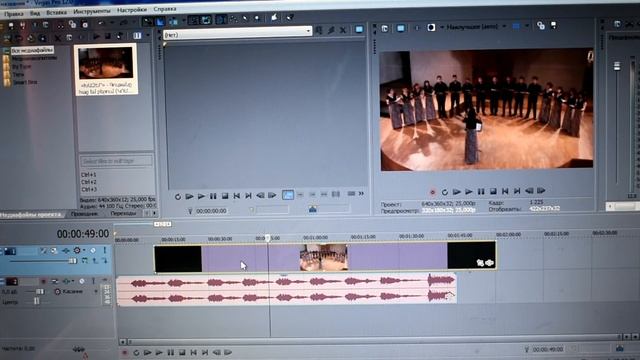Image resolution: width=640 pixels, height=360 pixels.
Task: Switch to the Проводник tab
Action: (84, 213)
